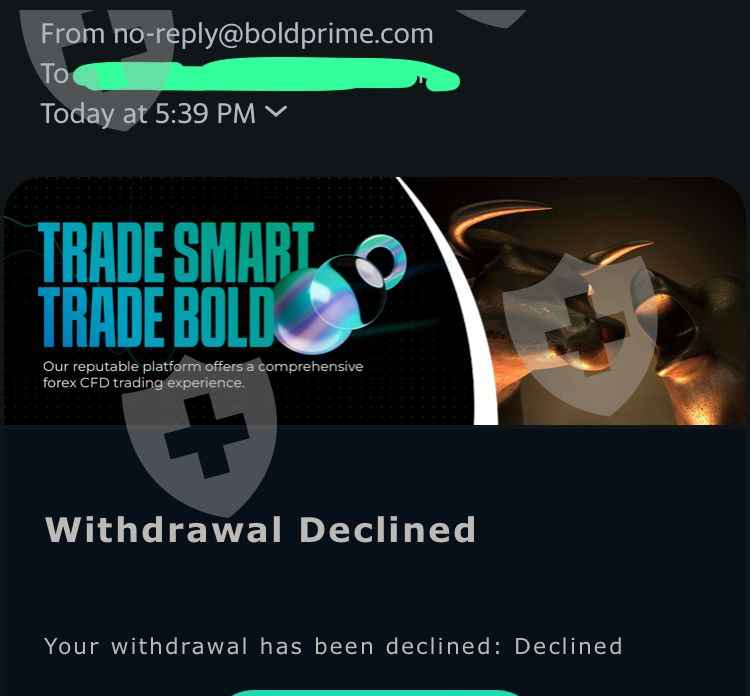Viewport: 750px width, 696px height.
Task: Tap the 'Today at 5:39 PM' timestamp
Action: point(148,114)
